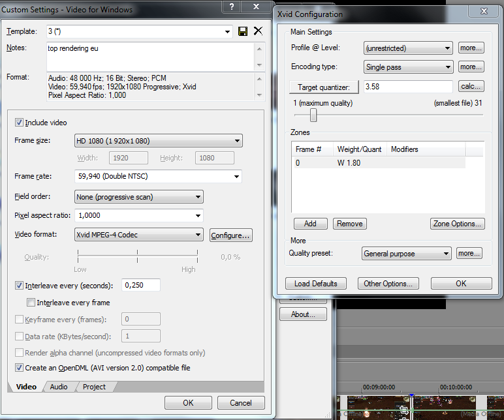Click the Configure... button for the video format

(231, 235)
